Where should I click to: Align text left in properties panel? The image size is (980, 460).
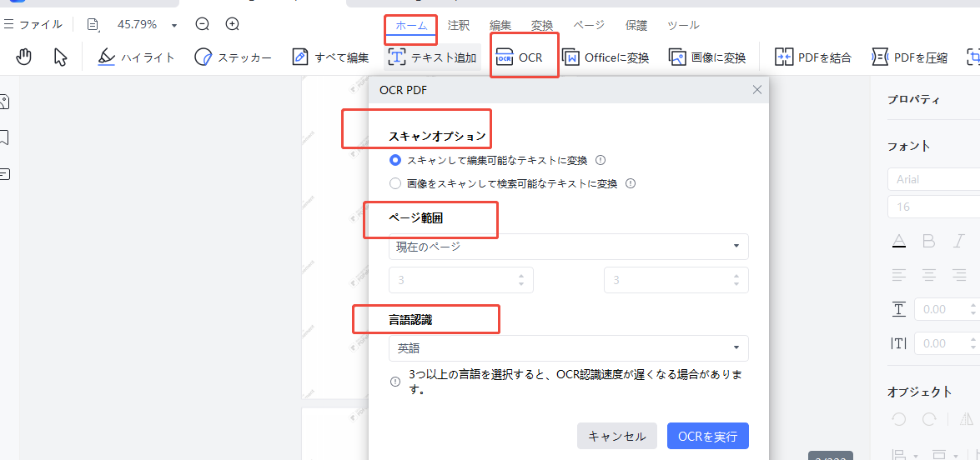899,273
